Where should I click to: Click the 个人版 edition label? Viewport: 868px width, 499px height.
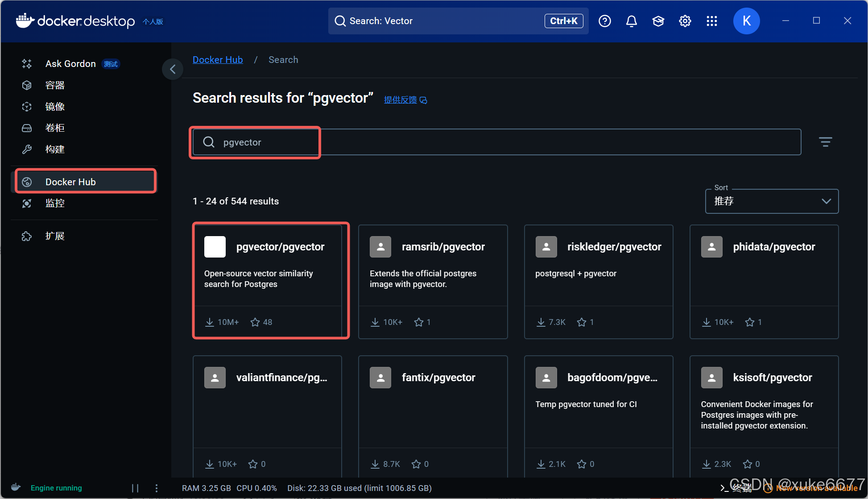153,21
